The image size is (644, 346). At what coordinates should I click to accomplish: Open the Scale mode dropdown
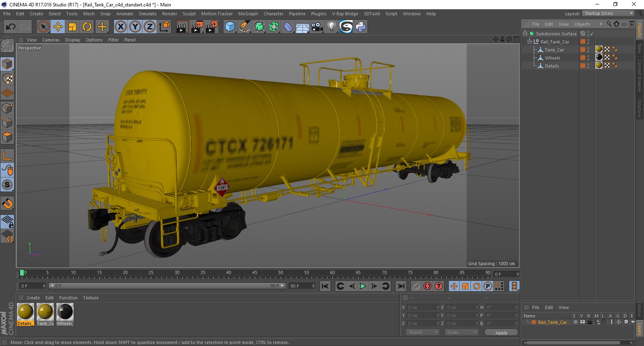click(461, 333)
